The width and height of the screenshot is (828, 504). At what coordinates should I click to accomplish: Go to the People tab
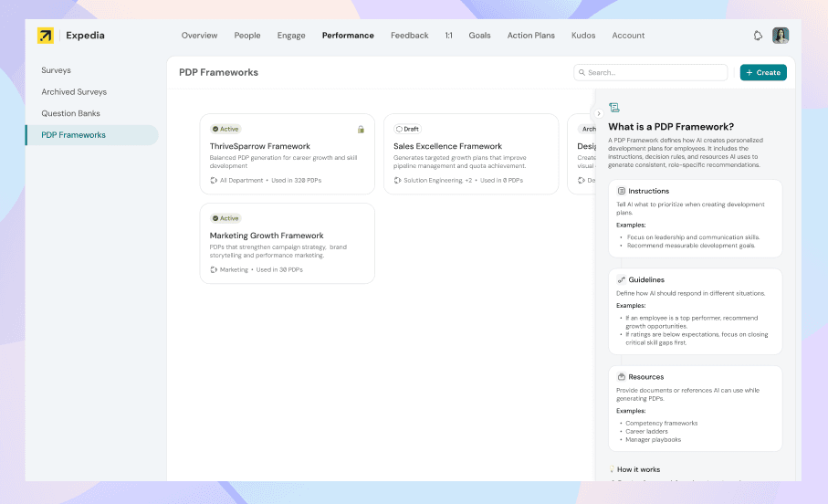coord(247,36)
